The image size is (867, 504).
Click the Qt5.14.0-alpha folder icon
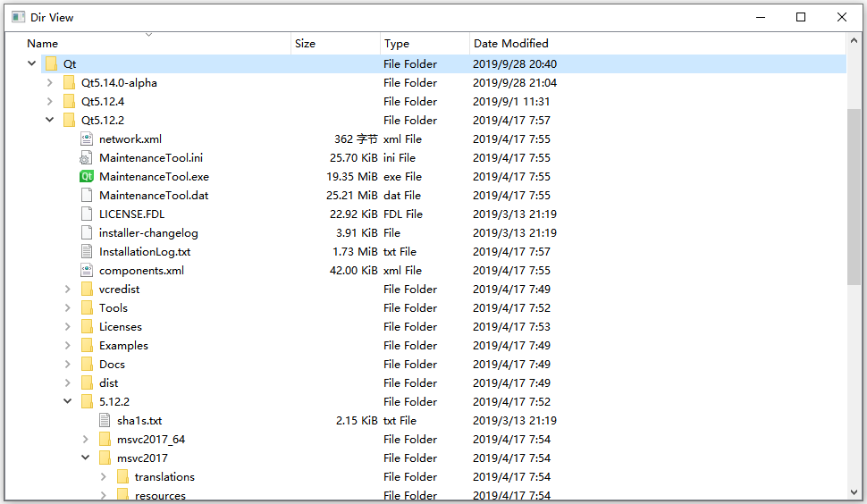[x=69, y=82]
